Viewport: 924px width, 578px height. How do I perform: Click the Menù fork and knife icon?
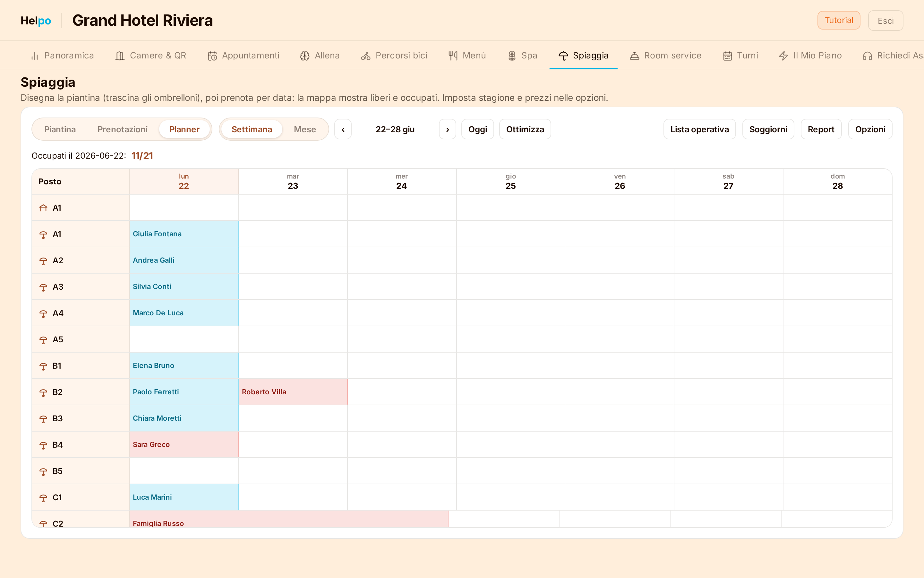453,56
